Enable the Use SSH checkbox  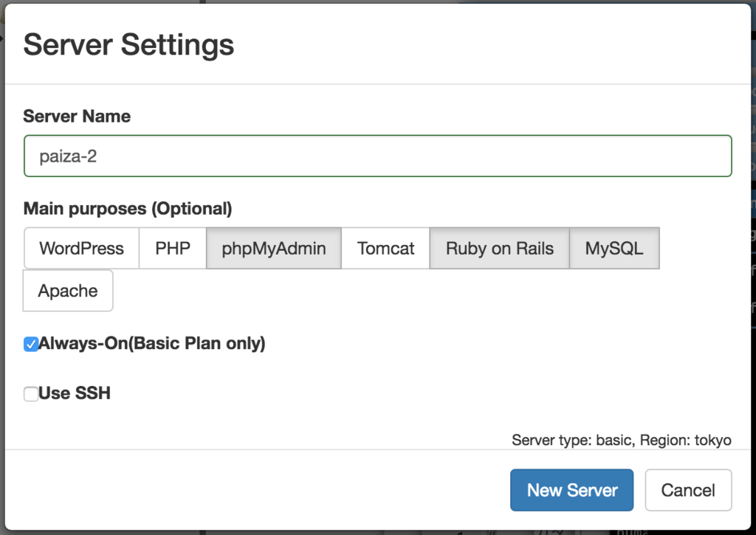[x=31, y=394]
